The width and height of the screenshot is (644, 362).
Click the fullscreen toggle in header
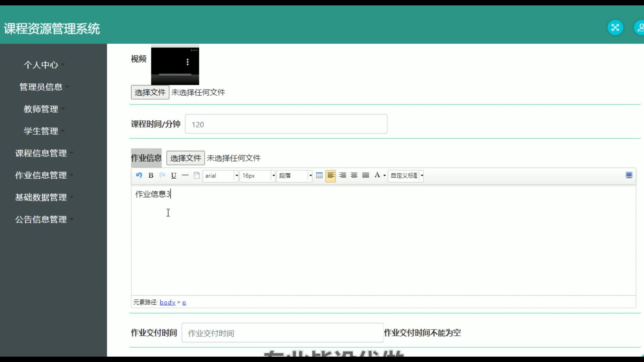pos(615,27)
